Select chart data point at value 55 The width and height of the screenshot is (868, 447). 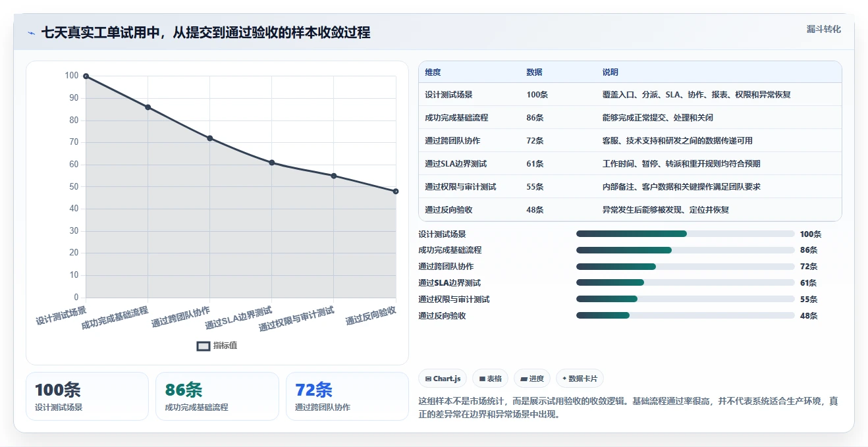(334, 176)
